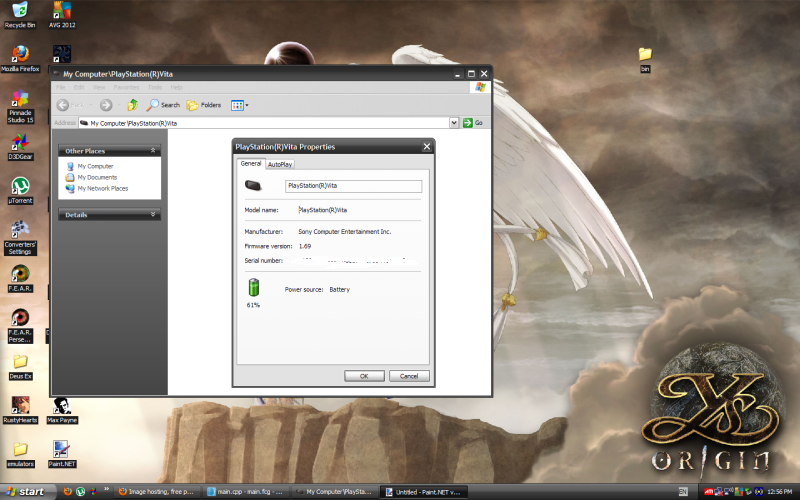
Task: Open My Documents link in Other Places
Action: 97,178
